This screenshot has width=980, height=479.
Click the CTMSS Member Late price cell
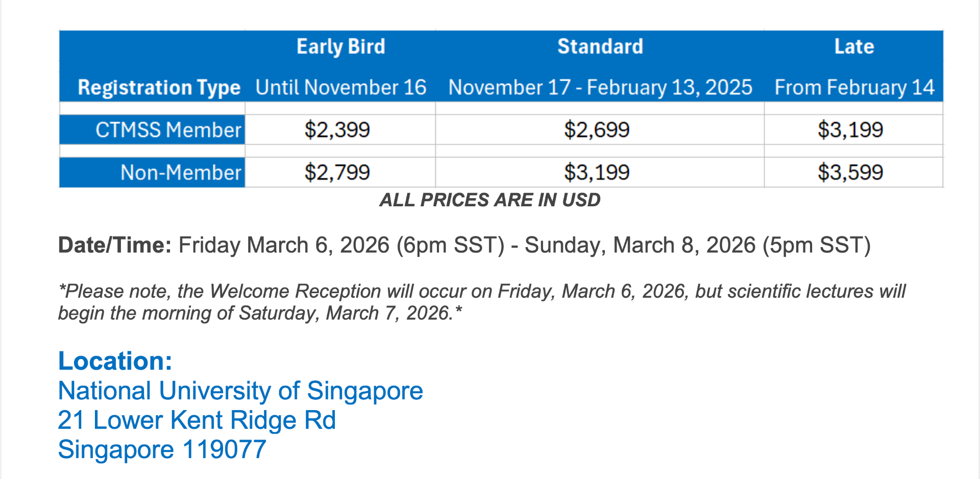coord(850,130)
